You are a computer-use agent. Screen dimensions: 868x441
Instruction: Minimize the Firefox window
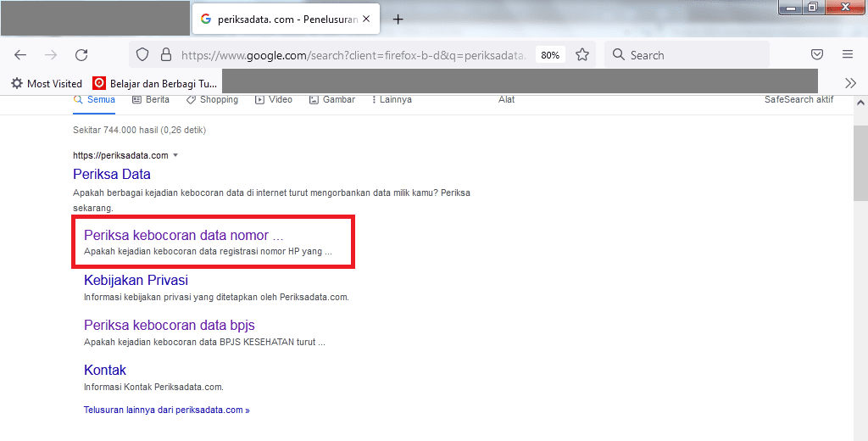(x=792, y=7)
